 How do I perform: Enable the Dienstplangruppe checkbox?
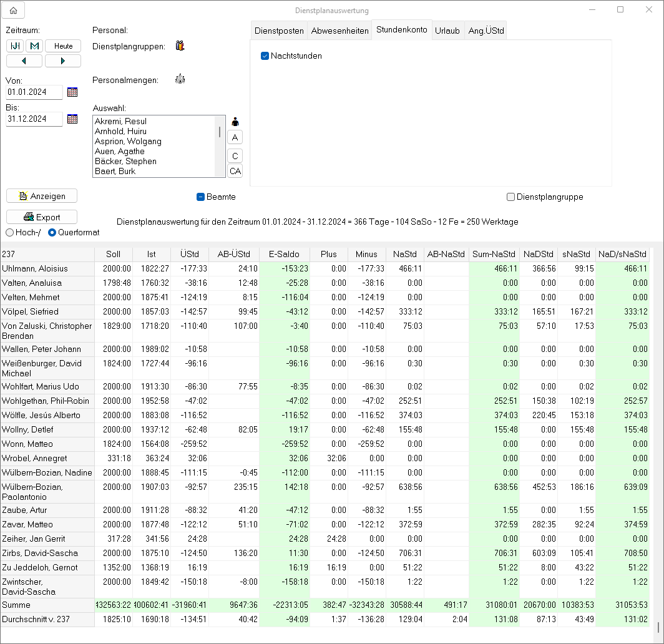pos(511,197)
